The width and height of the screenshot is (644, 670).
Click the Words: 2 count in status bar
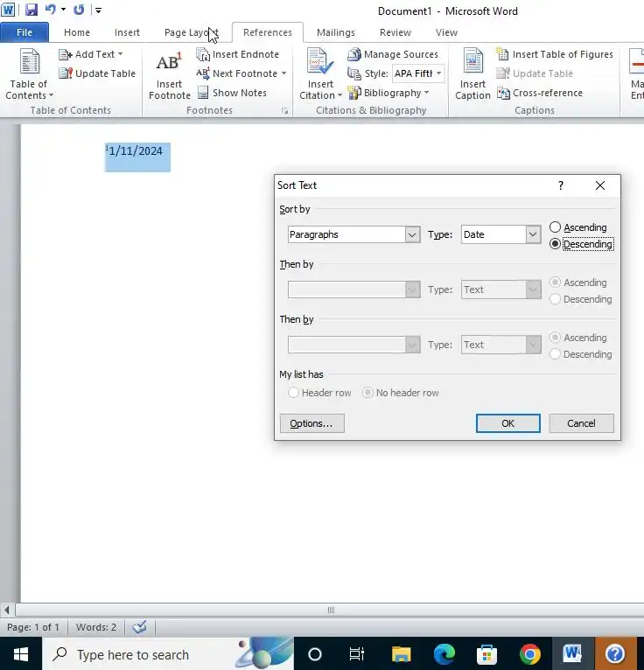click(x=96, y=627)
